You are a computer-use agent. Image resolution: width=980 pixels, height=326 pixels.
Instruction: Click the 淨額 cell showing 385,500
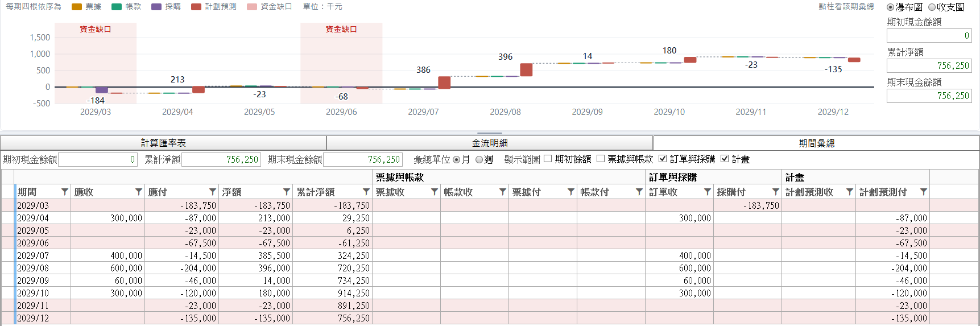tap(255, 255)
